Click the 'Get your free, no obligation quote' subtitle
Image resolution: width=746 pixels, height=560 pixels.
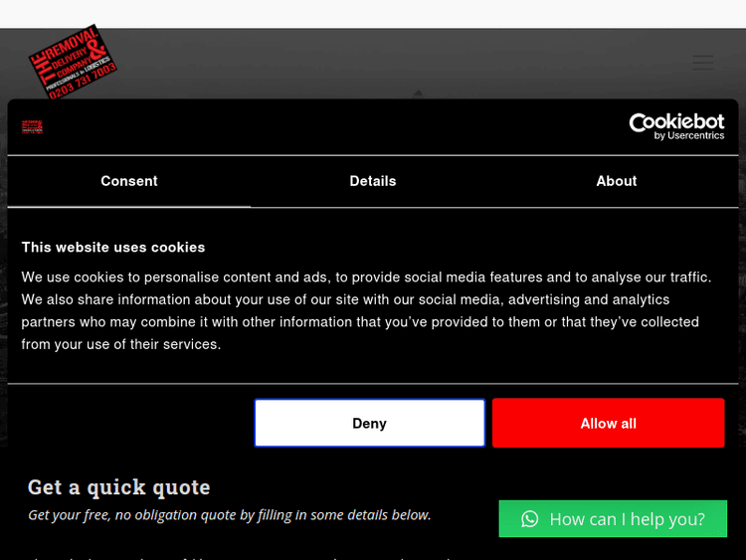click(x=230, y=514)
